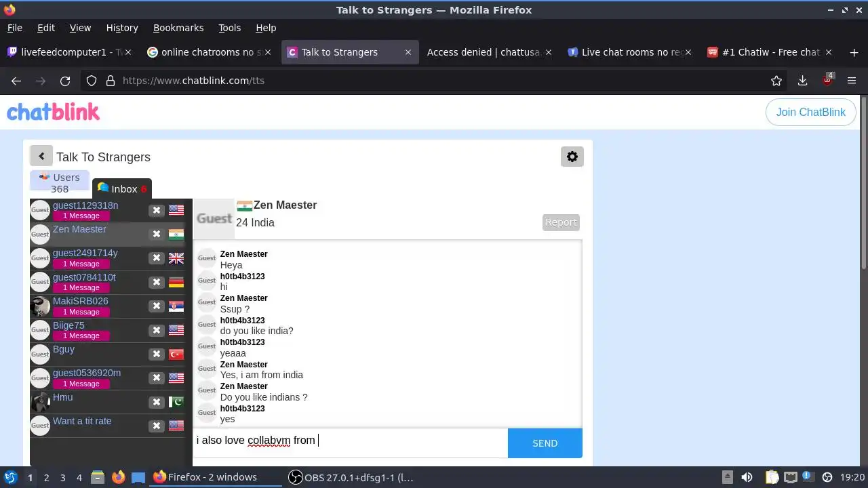Open Help menu
The height and width of the screenshot is (488, 868).
[x=266, y=28]
